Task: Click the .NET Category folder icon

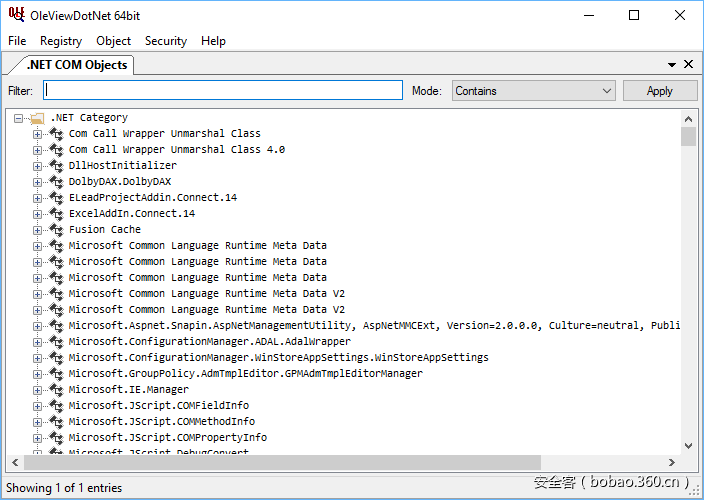Action: click(37, 118)
